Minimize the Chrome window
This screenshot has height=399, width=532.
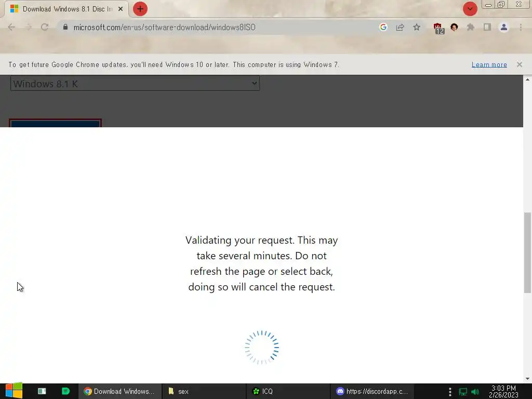[x=488, y=5]
